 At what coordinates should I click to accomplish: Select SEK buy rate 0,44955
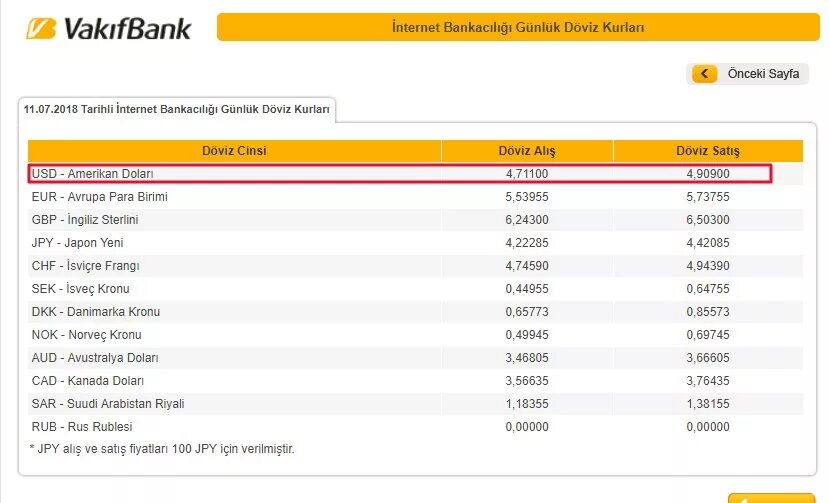click(x=527, y=289)
